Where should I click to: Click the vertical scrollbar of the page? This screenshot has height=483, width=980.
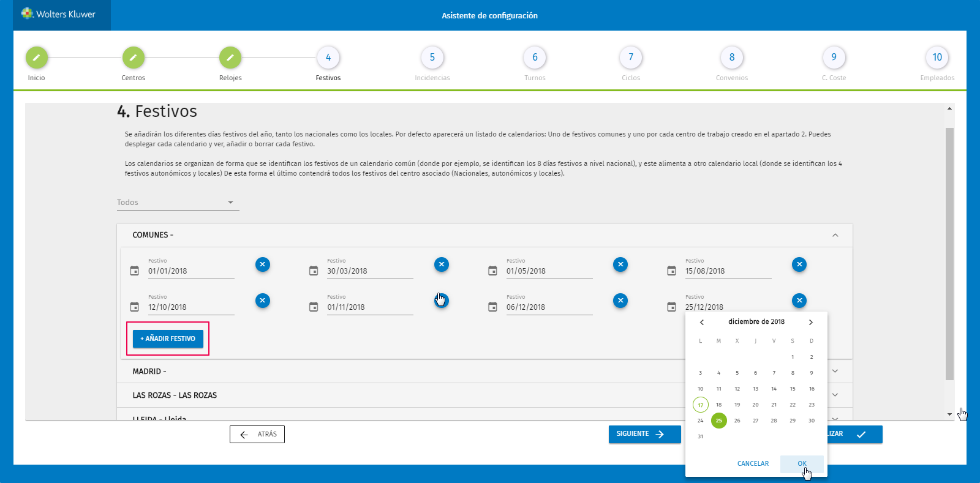[x=949, y=254]
